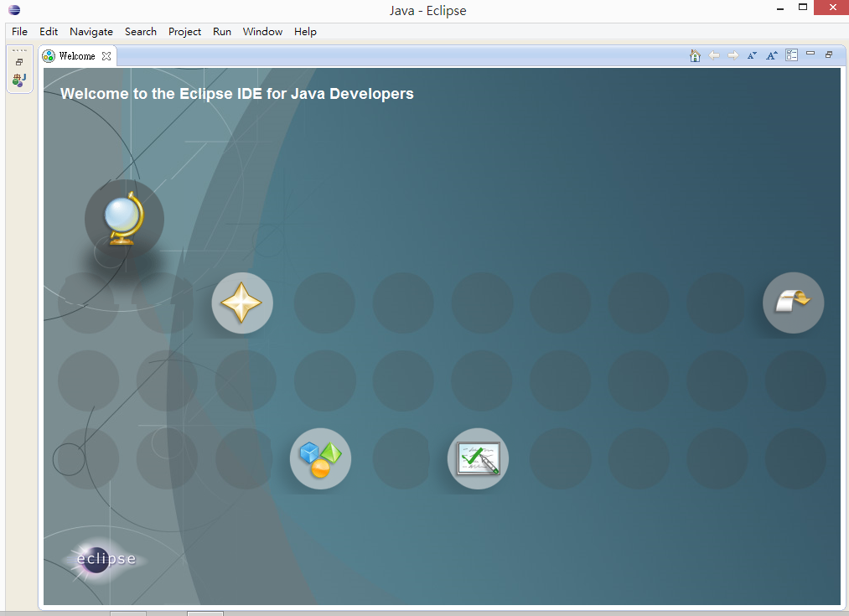Open the Navigate menu
This screenshot has width=849, height=616.
coord(91,31)
